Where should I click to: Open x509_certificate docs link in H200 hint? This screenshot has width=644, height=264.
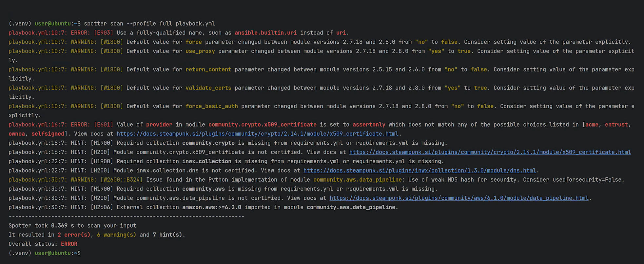(490, 152)
